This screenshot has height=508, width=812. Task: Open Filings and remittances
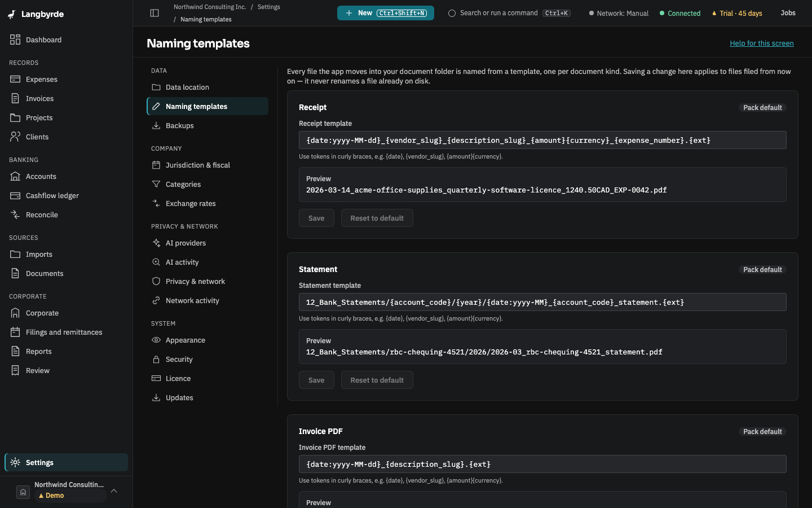pyautogui.click(x=66, y=332)
